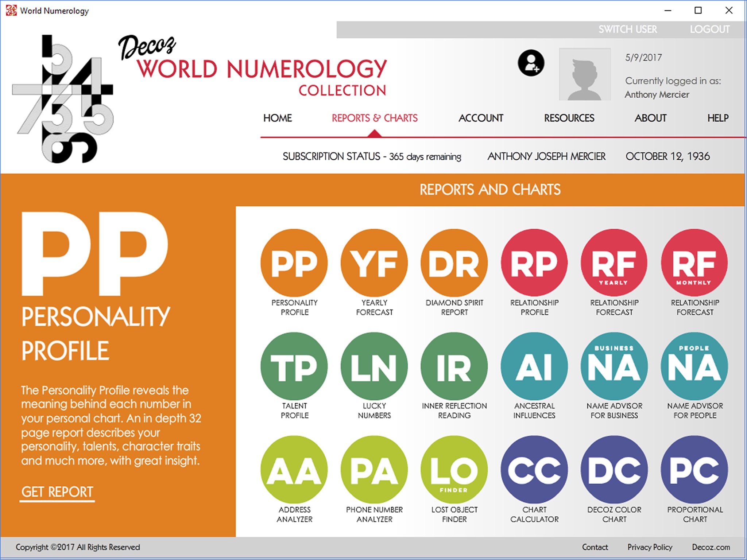Click the copyright notice in footer

pyautogui.click(x=78, y=547)
